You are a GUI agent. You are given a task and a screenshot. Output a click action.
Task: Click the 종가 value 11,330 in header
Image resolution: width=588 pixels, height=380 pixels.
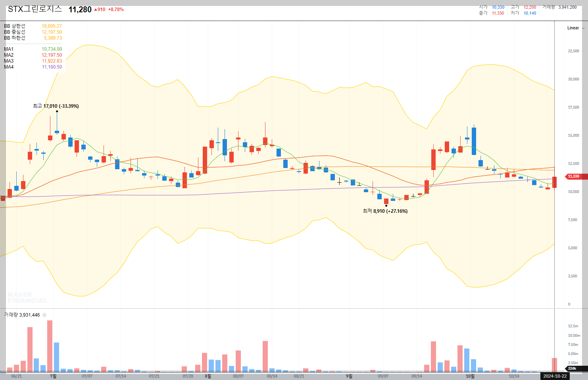click(498, 13)
